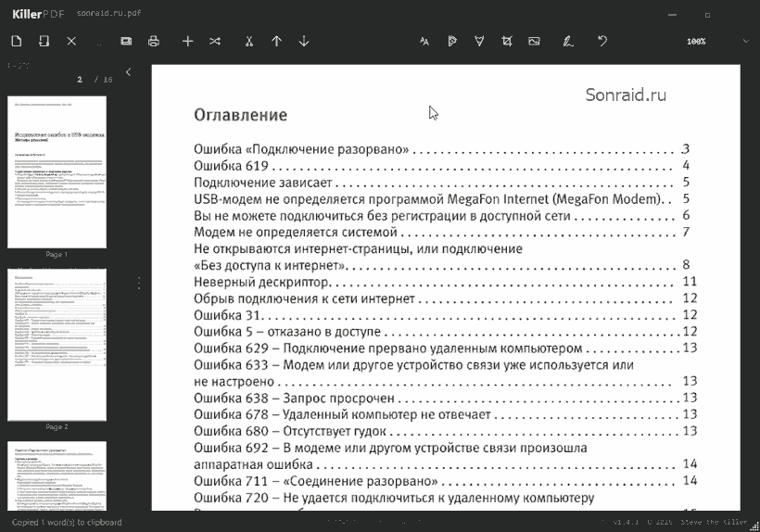Viewport: 760px width, 532px height.
Task: Click the 100% zoom level field
Action: pyautogui.click(x=696, y=42)
